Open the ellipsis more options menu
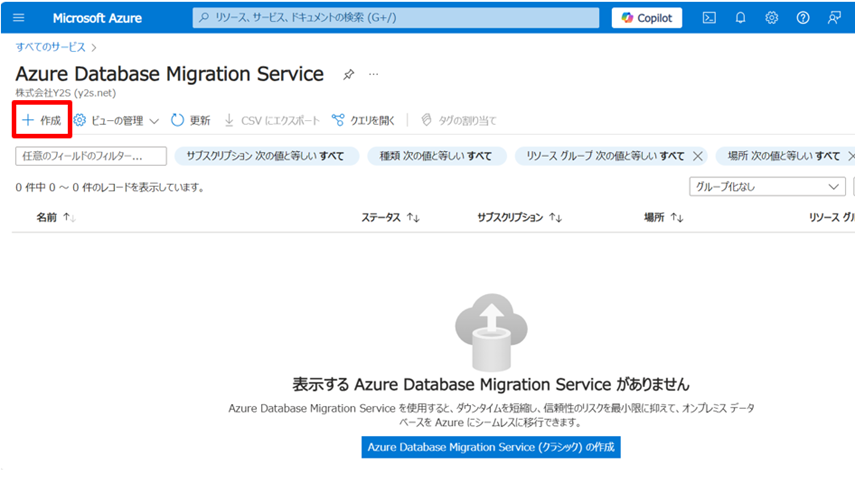The image size is (855, 498). [x=374, y=75]
